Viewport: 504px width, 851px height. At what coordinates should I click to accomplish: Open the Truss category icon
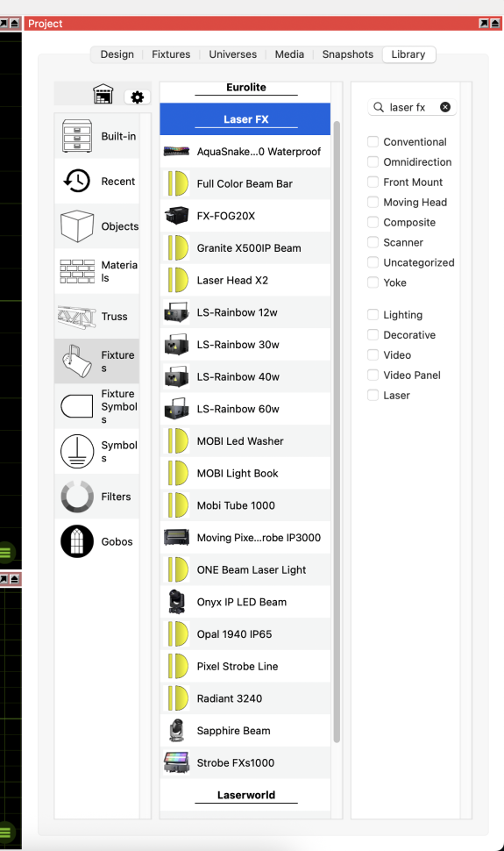pos(76,317)
